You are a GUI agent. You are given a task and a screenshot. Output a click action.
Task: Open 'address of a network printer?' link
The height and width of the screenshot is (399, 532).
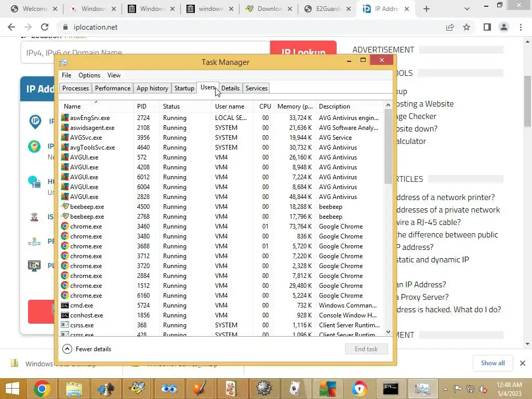click(445, 197)
